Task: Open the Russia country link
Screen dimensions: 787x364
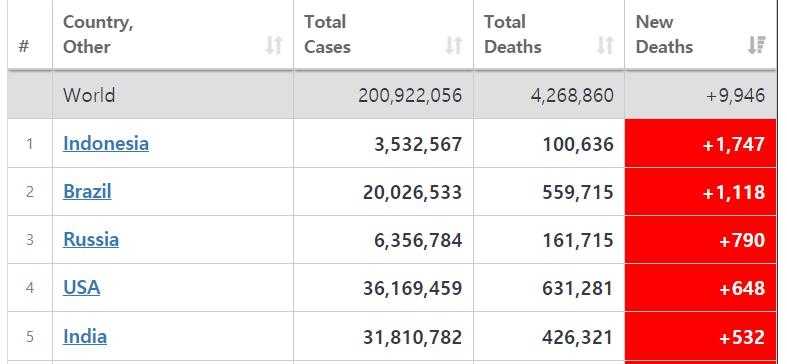Action: pos(91,239)
